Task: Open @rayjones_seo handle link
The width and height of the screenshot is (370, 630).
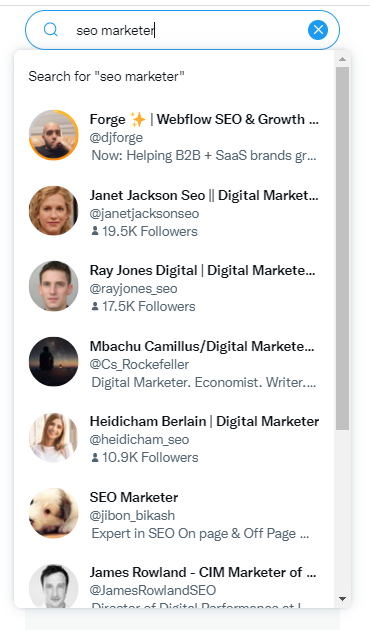Action: 133,288
